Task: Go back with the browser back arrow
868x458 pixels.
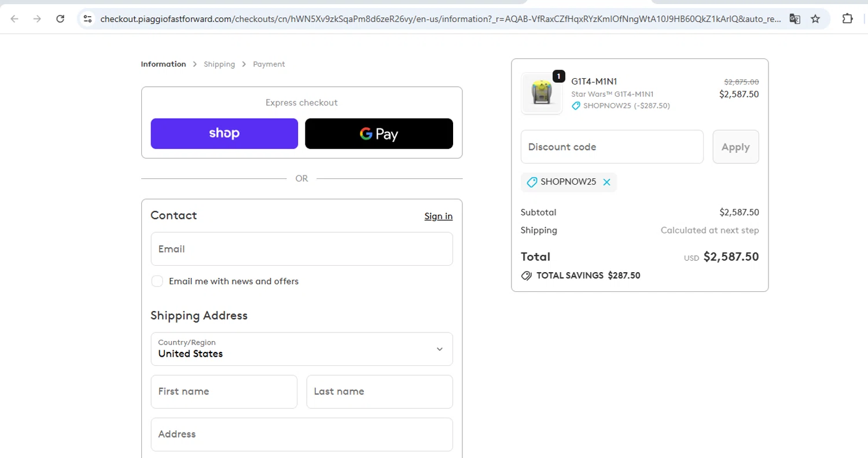Action: 14,19
